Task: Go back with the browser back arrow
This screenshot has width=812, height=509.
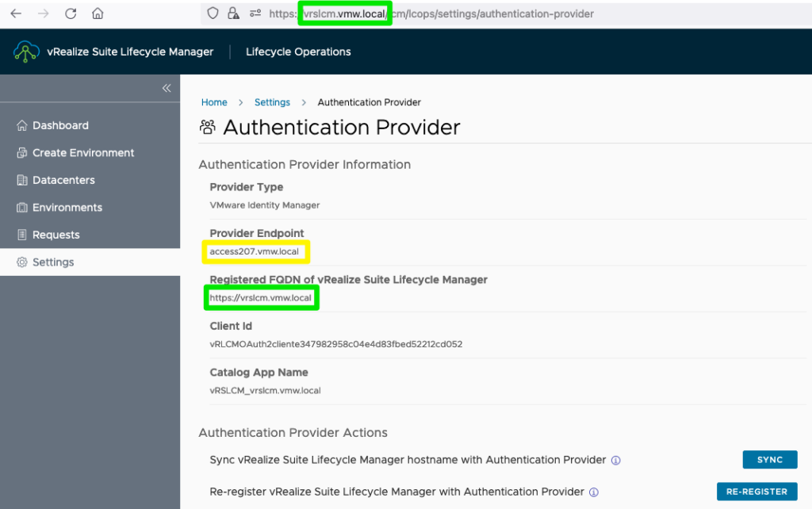Action: coord(16,13)
